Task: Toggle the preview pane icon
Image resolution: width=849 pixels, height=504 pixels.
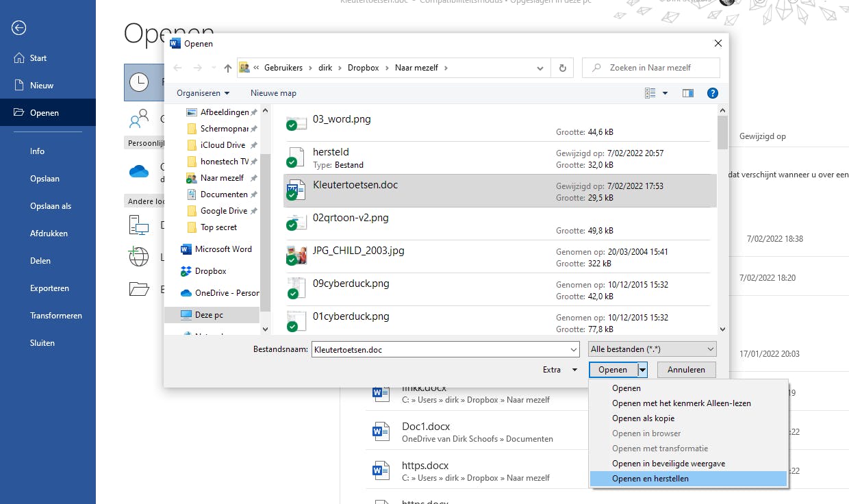Action: [x=688, y=93]
